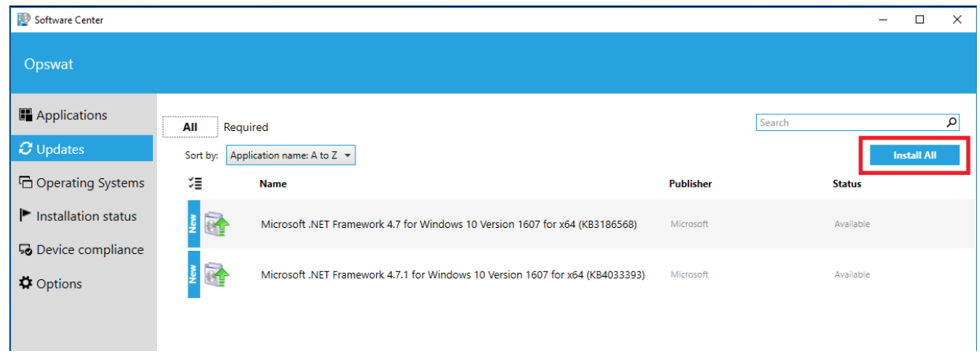Sort by the Status column header

[847, 184]
